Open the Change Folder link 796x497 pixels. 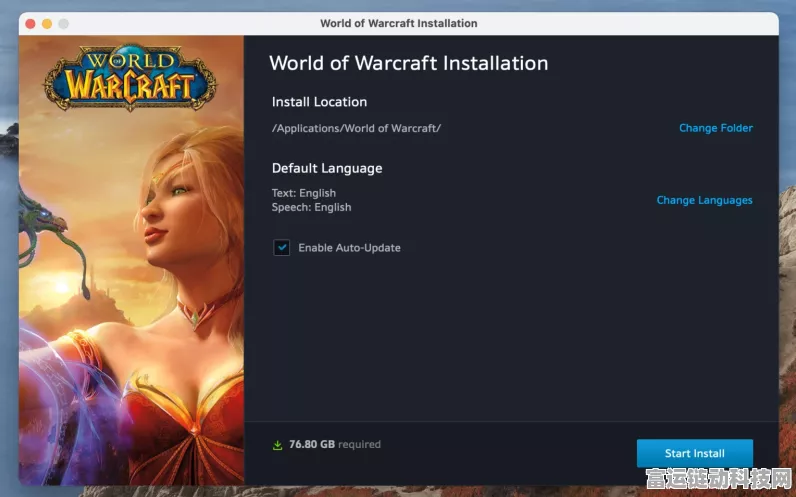pyautogui.click(x=716, y=128)
